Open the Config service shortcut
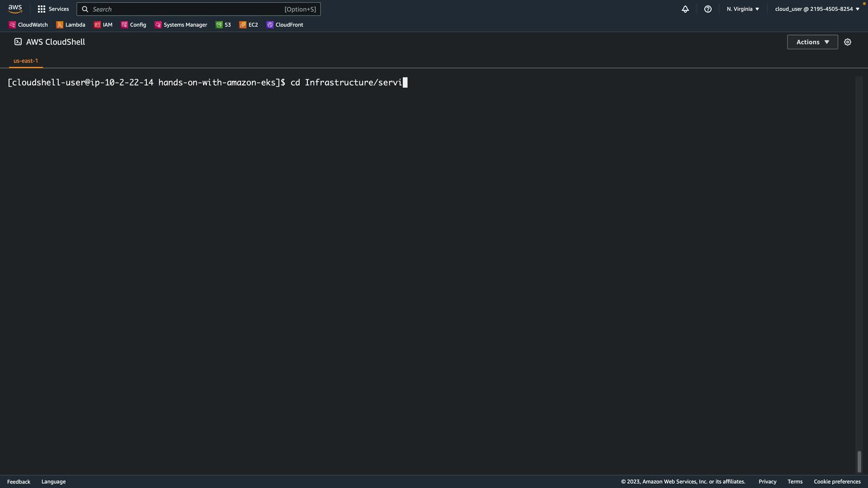 tap(134, 25)
